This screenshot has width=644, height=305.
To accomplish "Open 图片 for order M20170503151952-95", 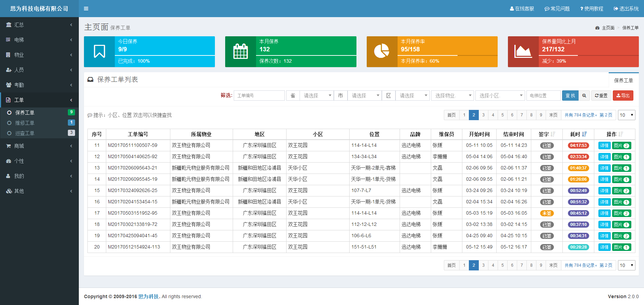I will 621,213.
